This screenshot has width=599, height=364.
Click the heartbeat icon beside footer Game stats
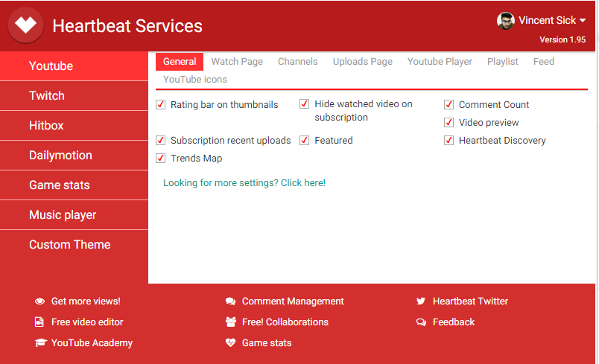(x=230, y=342)
